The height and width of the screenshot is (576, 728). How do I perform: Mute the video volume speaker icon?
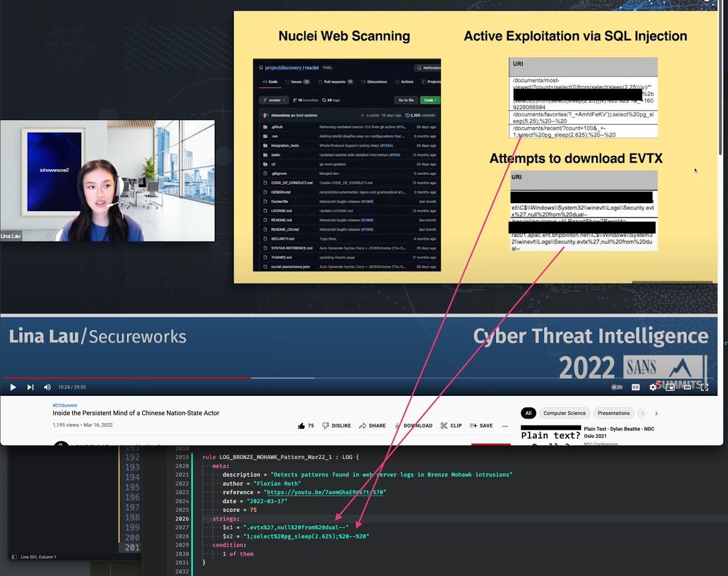[x=47, y=387]
